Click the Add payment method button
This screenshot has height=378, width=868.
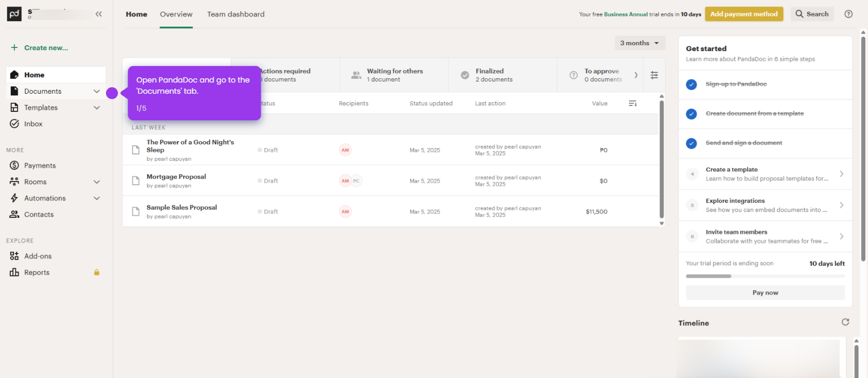[x=744, y=14]
